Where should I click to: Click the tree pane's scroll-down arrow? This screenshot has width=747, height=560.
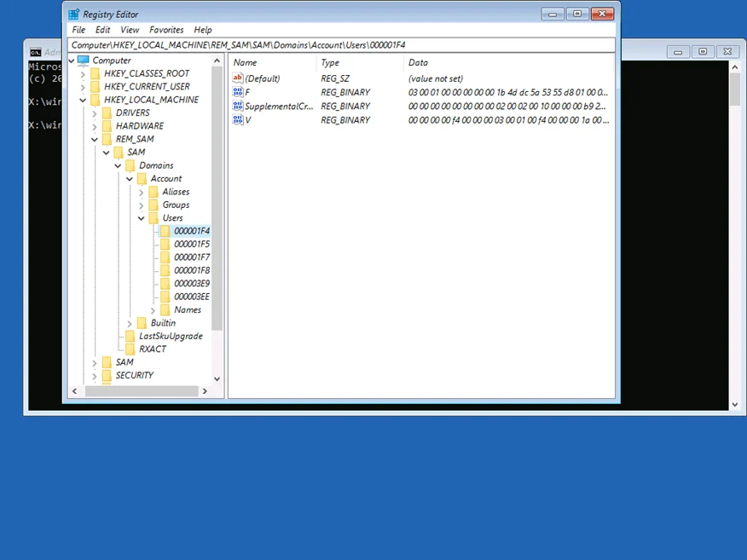217,379
